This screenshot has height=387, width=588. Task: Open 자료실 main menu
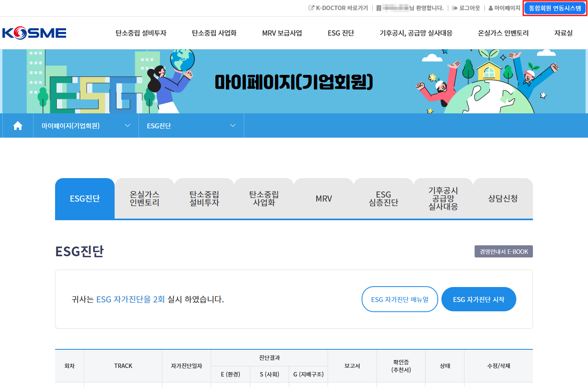click(x=563, y=33)
